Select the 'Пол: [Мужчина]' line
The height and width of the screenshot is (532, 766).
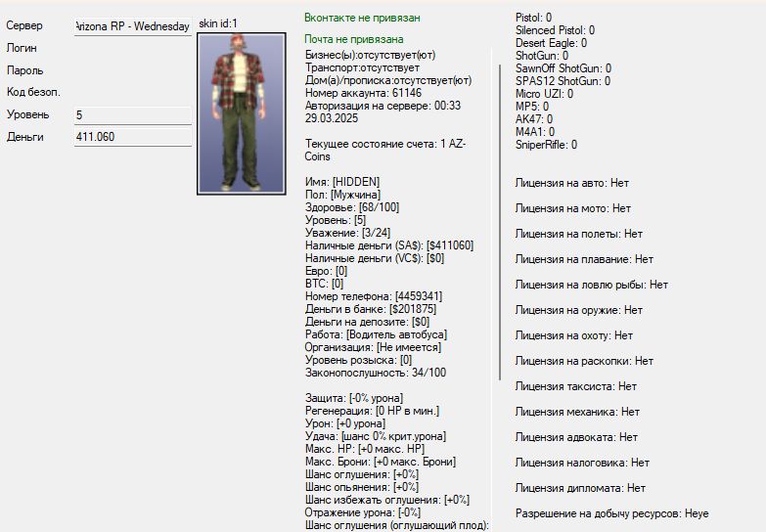point(342,195)
